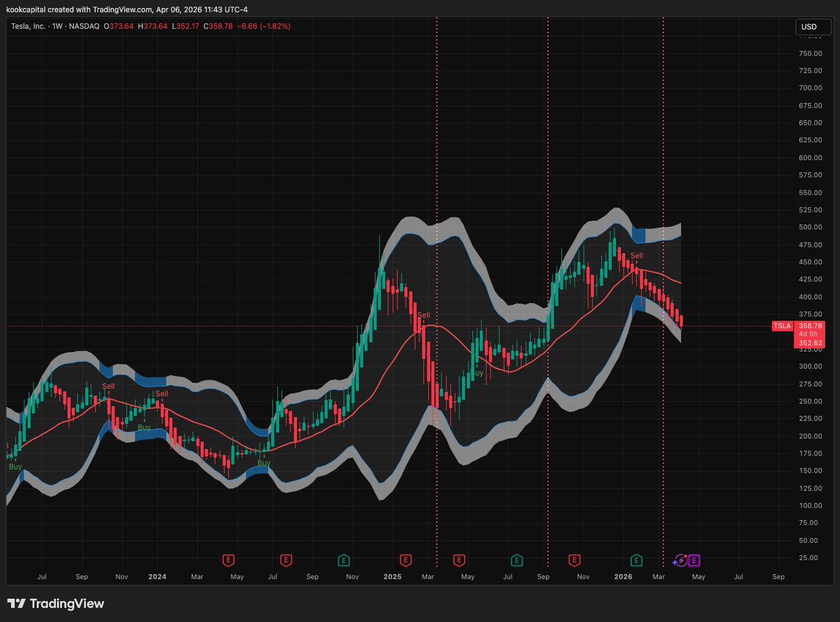This screenshot has height=622, width=840.
Task: Open green earnings marker above 2026 label
Action: coord(636,560)
